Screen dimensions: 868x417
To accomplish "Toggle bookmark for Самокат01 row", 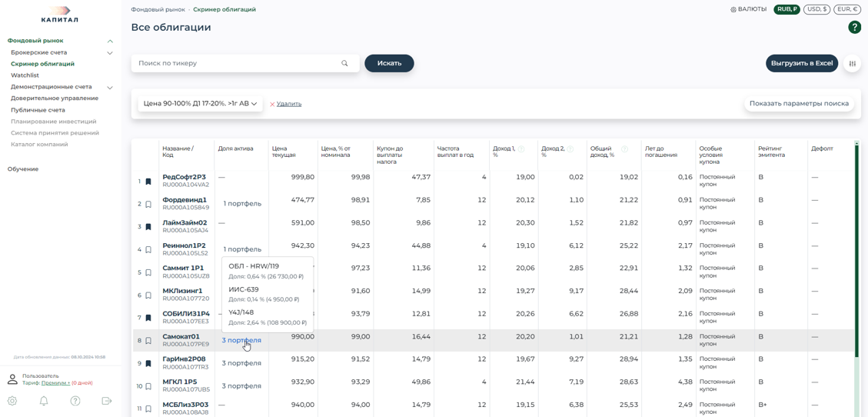I will click(148, 341).
